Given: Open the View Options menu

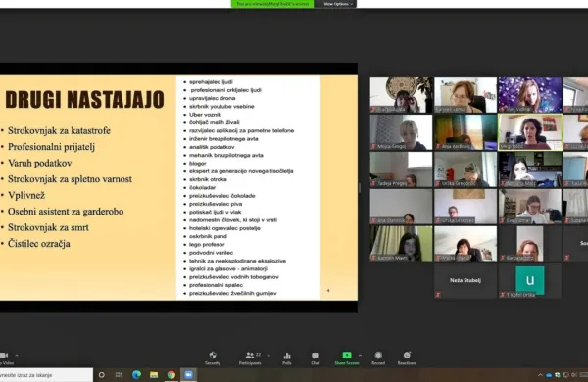Looking at the screenshot, I should click(337, 4).
